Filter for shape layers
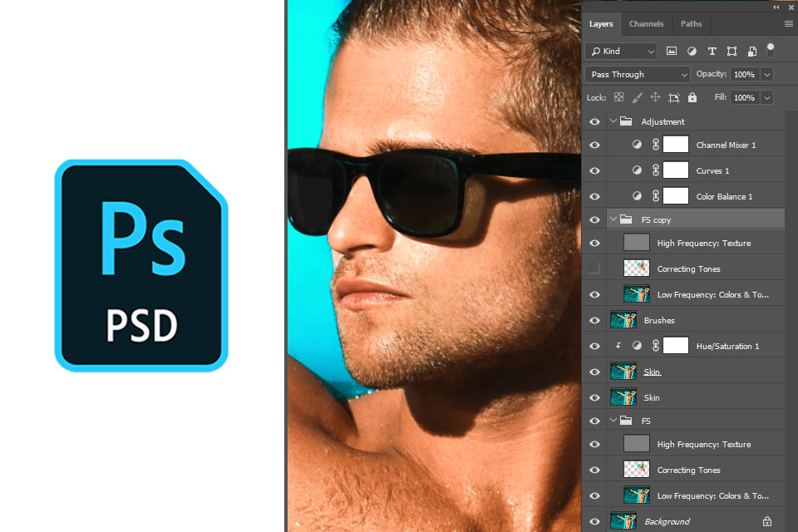 (x=731, y=51)
